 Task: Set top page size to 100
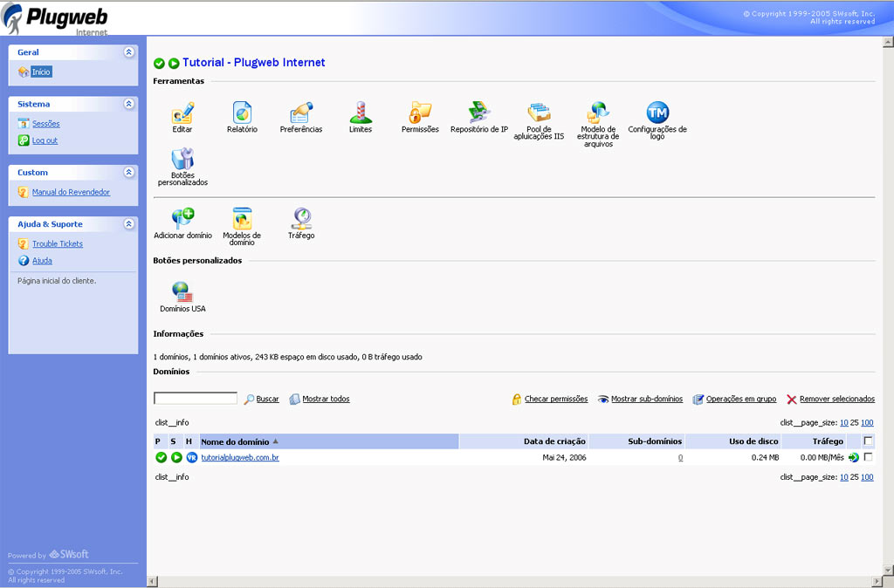[x=867, y=423]
